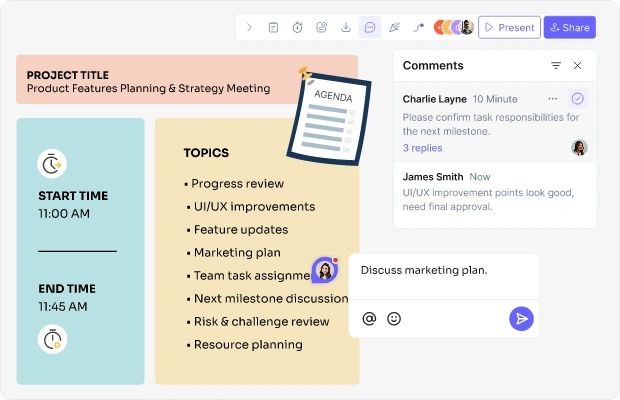Viewport: 620px width, 400px height.
Task: Click the celebration confetti icon
Action: click(394, 27)
